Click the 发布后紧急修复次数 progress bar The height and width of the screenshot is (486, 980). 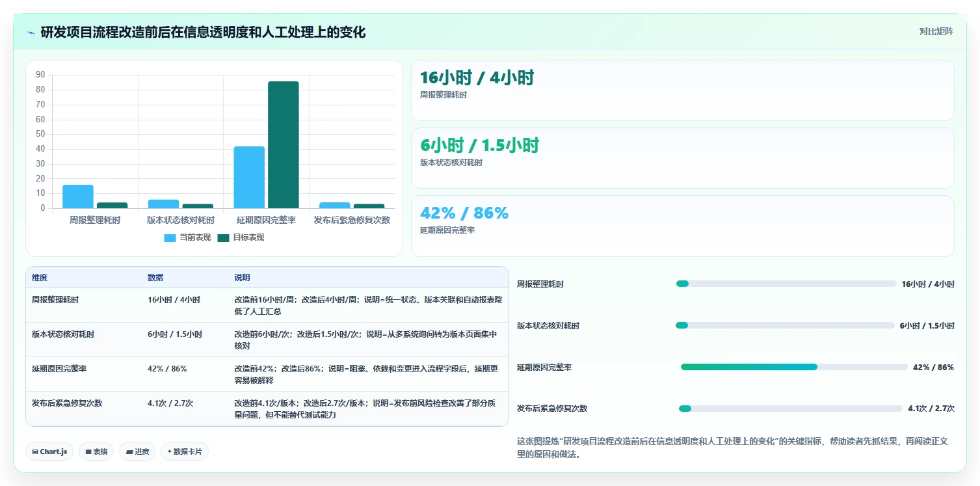(x=791, y=409)
